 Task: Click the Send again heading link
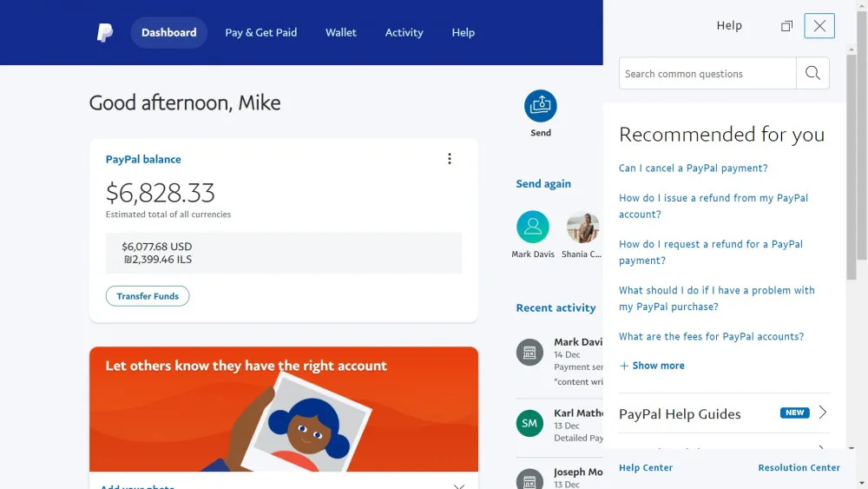(x=543, y=184)
